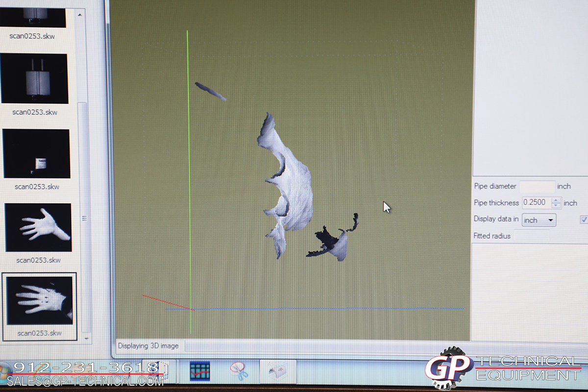Click the Pipe diameter input field
This screenshot has height=392, width=588.
click(537, 186)
